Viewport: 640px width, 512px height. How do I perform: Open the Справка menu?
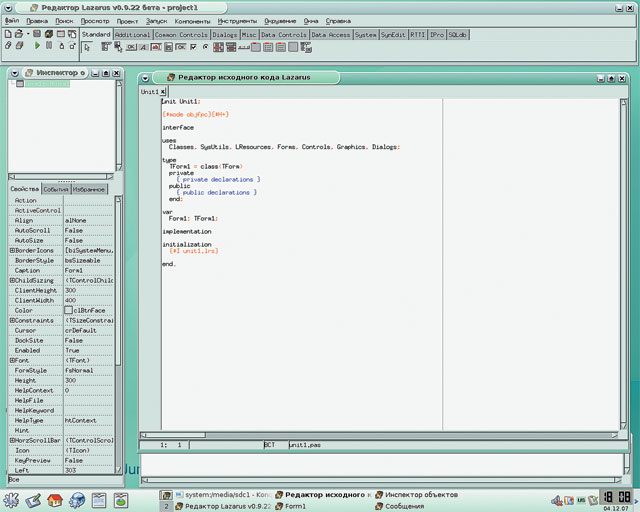(338, 21)
